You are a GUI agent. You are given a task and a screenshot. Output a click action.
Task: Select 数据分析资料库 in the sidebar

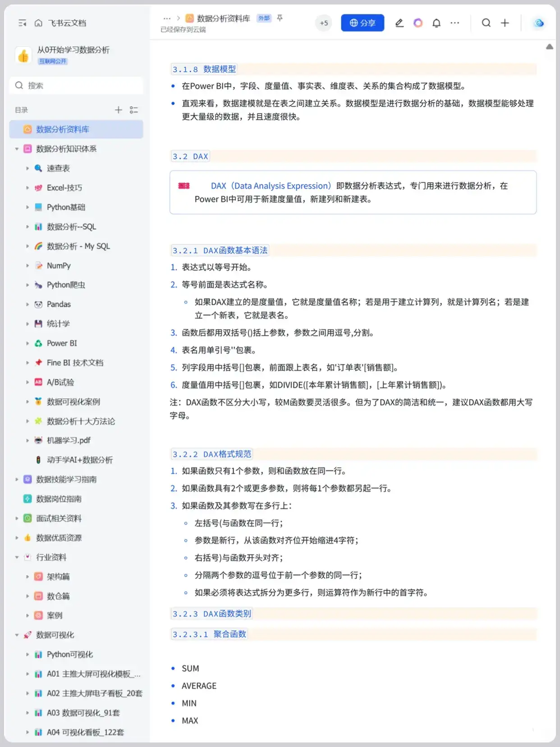(76, 129)
